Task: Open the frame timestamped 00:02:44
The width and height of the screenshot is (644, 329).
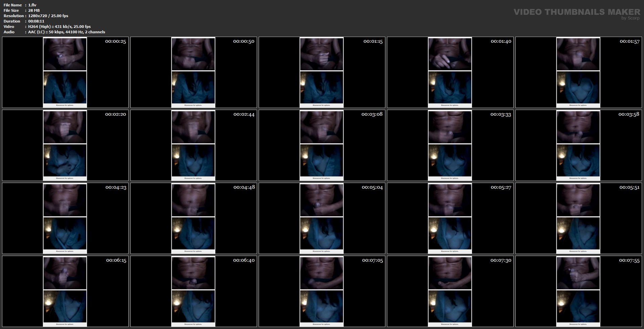Action: 194,145
